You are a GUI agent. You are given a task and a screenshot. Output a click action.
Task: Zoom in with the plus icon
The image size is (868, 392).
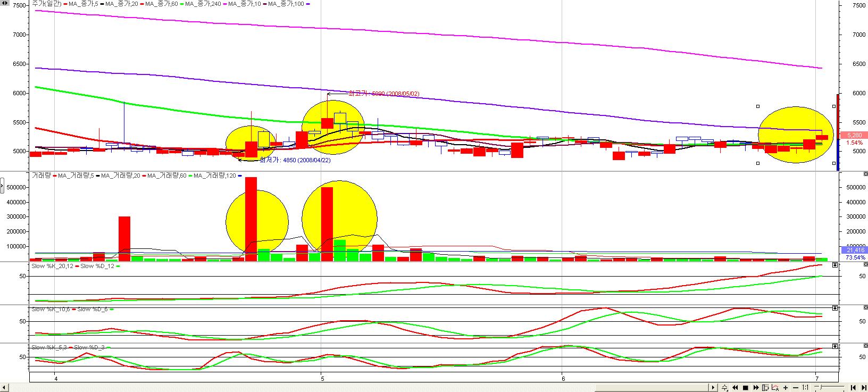786,388
